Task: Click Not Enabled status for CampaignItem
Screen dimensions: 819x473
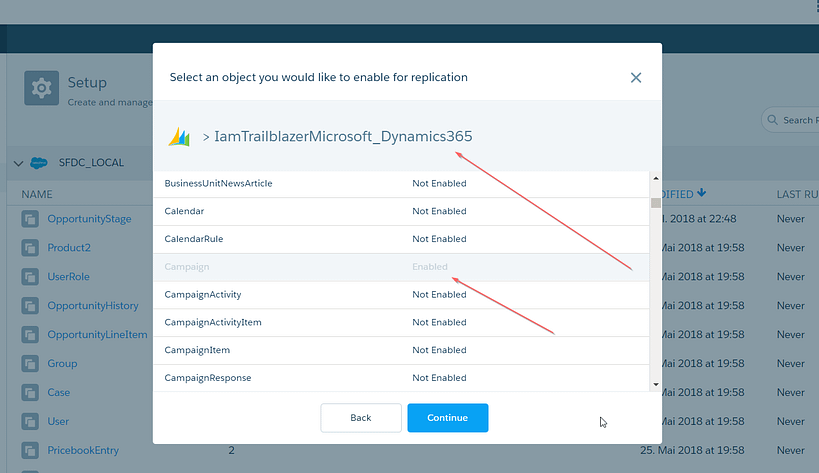Action: pyautogui.click(x=439, y=350)
